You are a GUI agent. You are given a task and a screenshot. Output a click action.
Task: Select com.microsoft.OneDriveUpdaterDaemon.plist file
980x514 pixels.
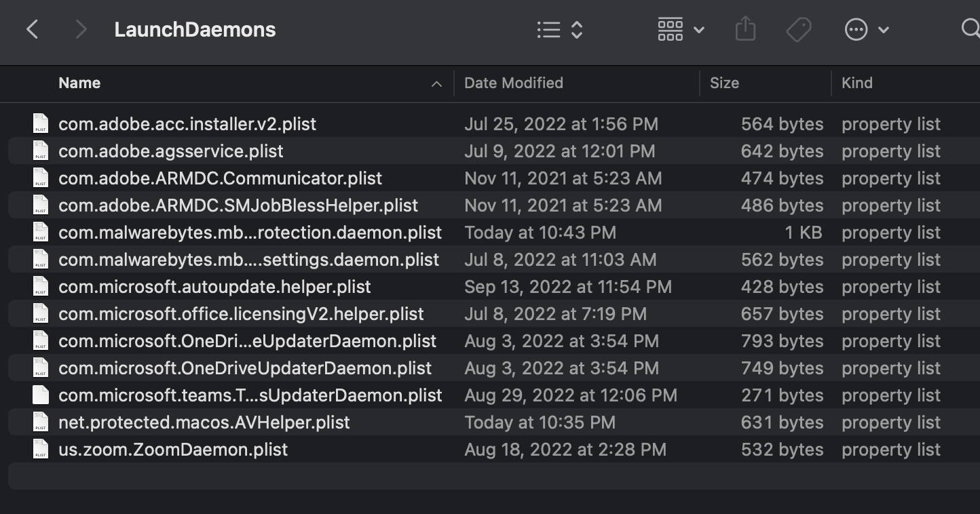pos(245,368)
